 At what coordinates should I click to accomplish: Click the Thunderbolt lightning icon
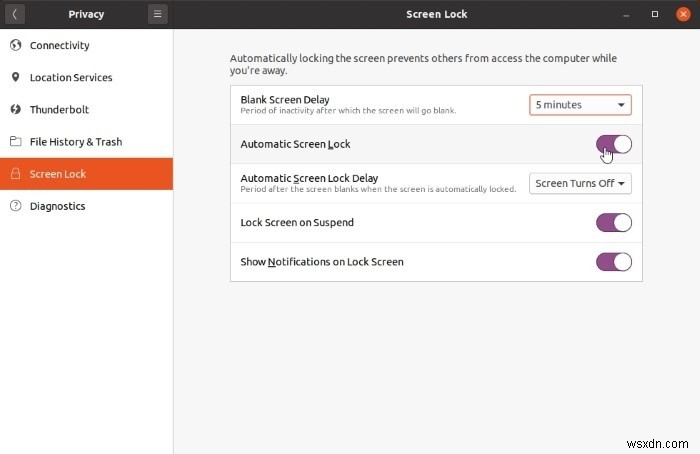[x=16, y=109]
